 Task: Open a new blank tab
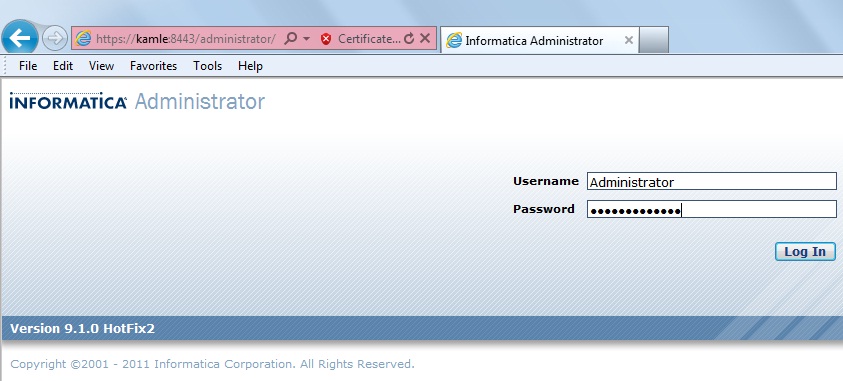[x=654, y=40]
